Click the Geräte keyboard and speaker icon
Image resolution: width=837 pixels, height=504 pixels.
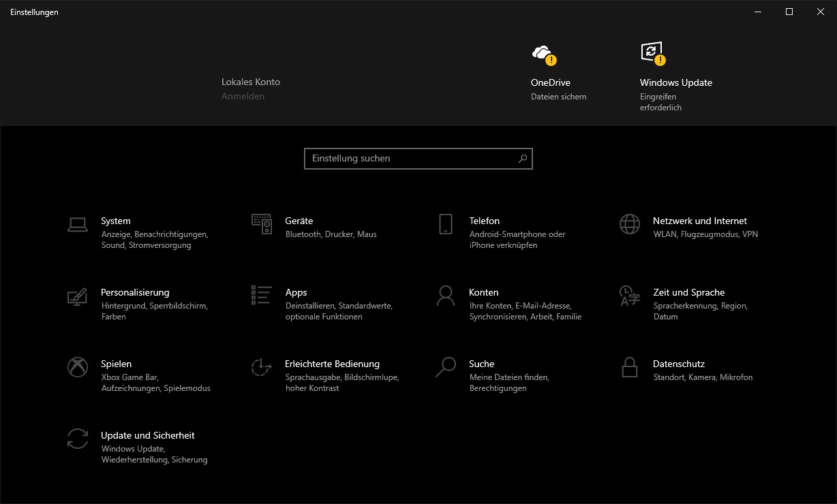(x=262, y=224)
